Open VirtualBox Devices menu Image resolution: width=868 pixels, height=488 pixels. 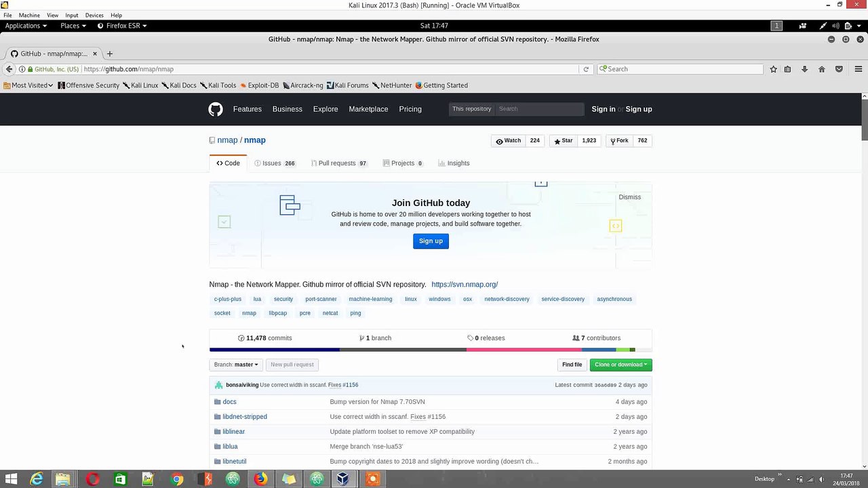tap(94, 15)
